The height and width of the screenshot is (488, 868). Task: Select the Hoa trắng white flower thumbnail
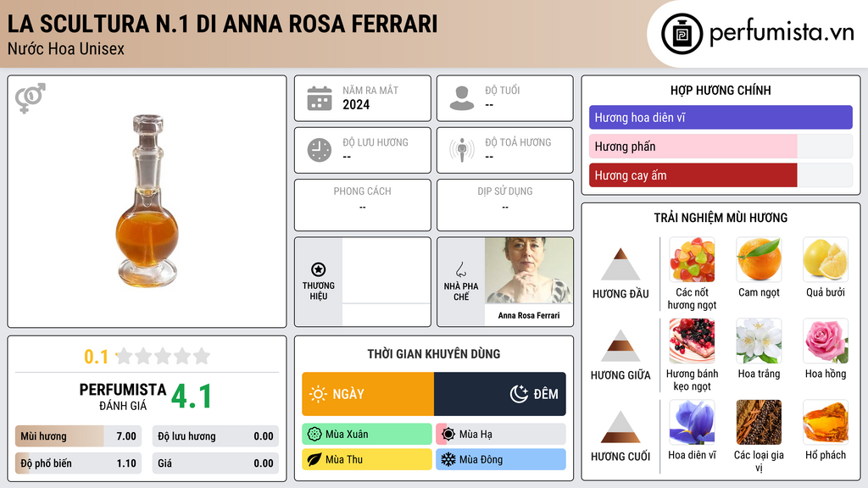tap(759, 341)
